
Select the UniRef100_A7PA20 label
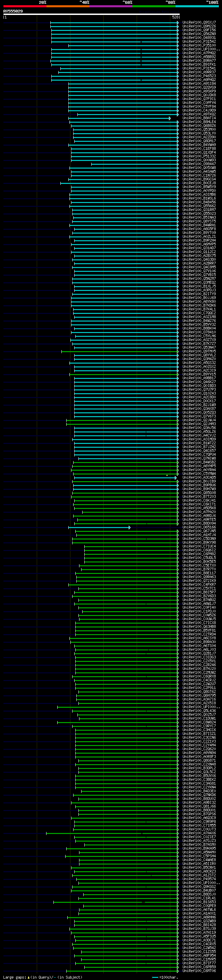point(199,512)
